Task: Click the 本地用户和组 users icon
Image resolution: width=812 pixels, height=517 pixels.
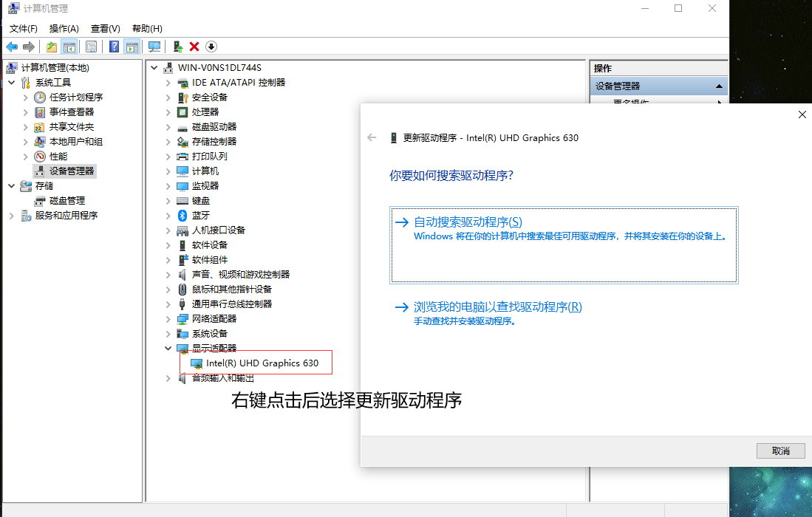Action: pos(40,142)
